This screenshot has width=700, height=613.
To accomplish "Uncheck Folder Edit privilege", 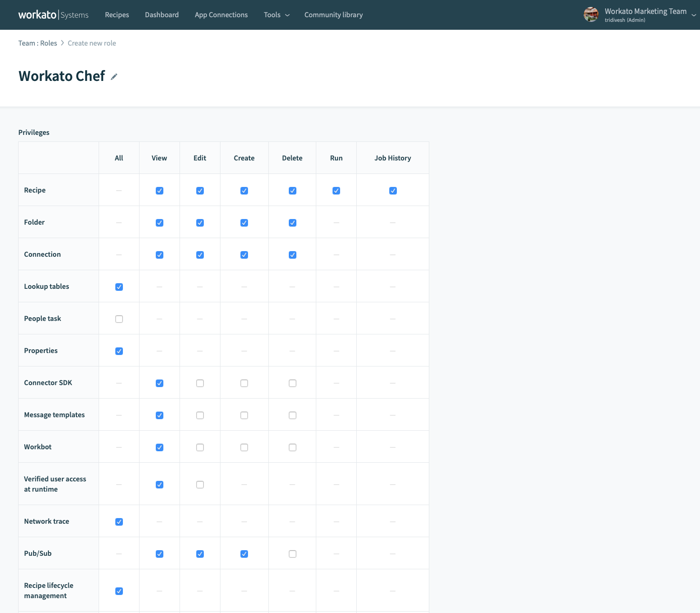I will pos(200,223).
